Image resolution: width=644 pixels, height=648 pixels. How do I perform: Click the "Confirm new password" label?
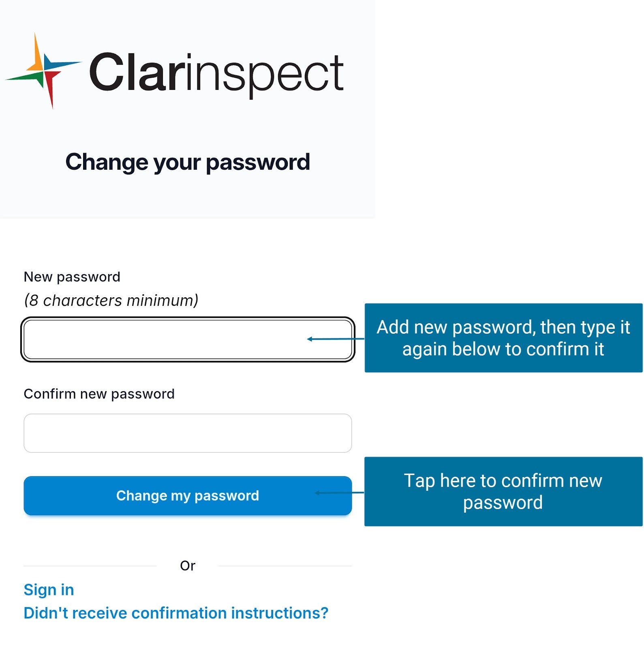coord(99,394)
